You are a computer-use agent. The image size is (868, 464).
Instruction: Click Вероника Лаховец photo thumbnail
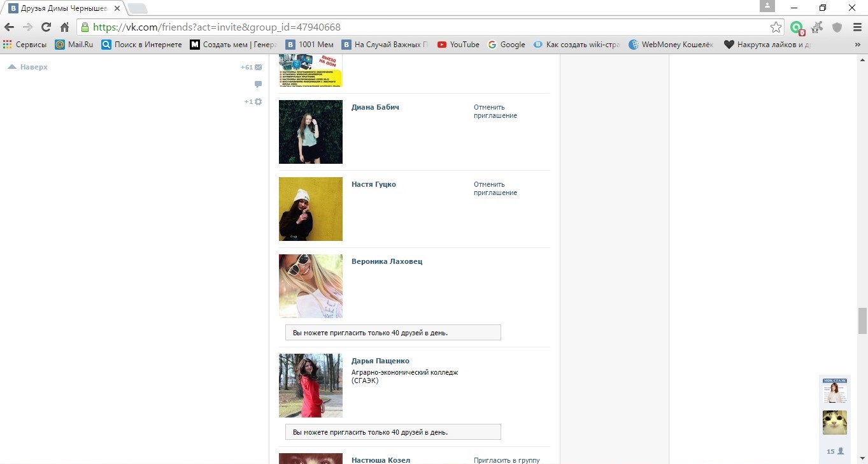[x=311, y=286]
